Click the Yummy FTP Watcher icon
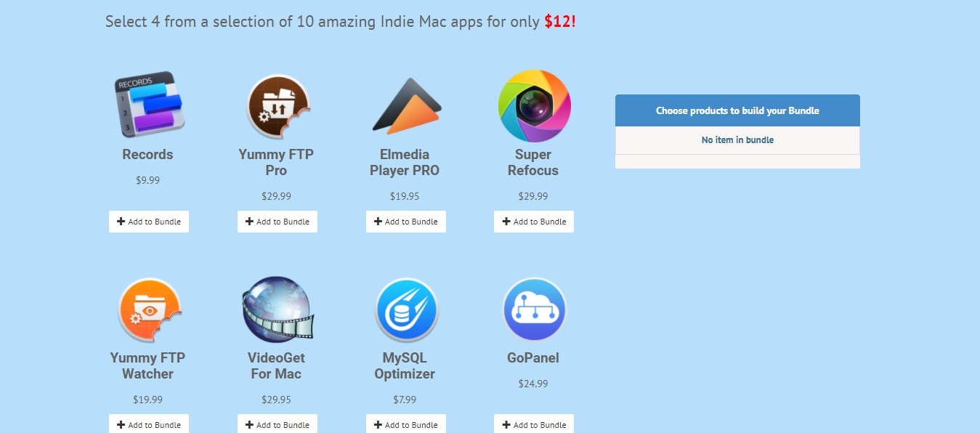980x433 pixels. point(149,310)
